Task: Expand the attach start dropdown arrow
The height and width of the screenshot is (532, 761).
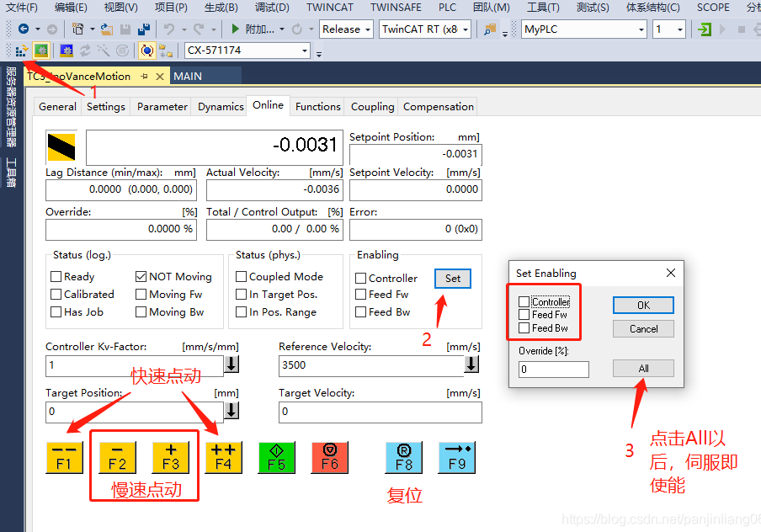Action: pyautogui.click(x=282, y=29)
